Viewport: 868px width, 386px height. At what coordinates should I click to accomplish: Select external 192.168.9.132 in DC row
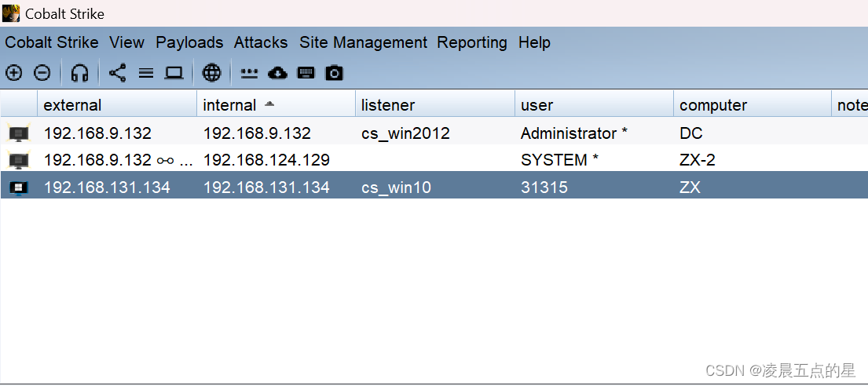[97, 133]
